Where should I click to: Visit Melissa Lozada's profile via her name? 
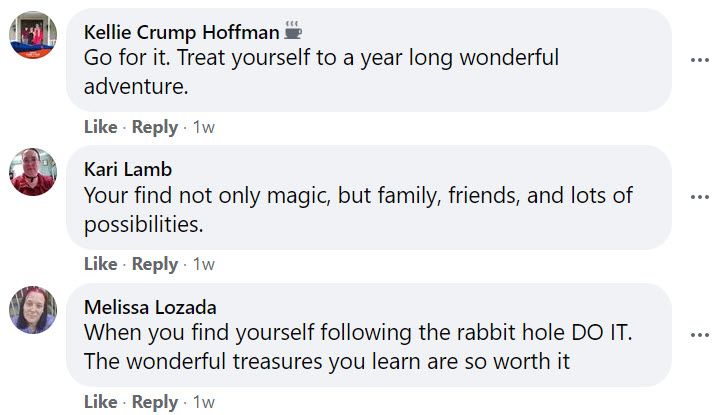150,306
